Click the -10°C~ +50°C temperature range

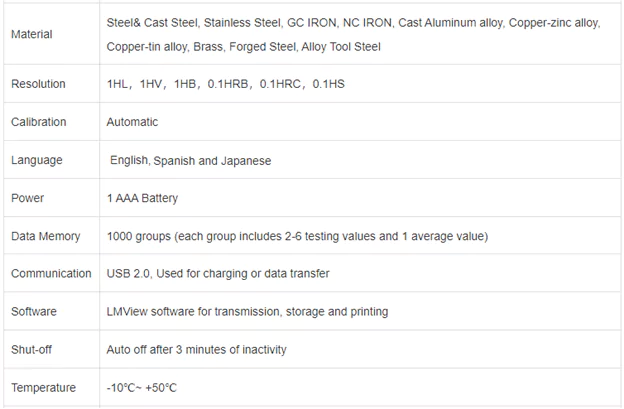(142, 388)
